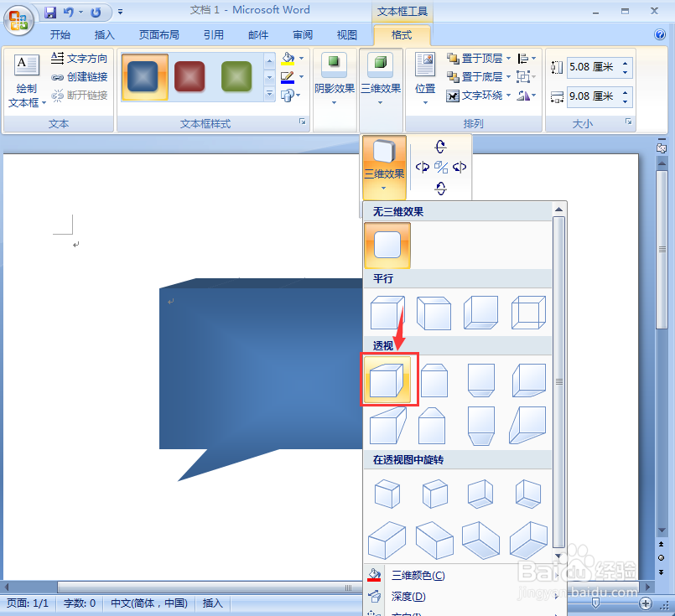Choose first wide rotated box style, bottom row
Viewport: 675px width, 616px height.
coord(387,541)
